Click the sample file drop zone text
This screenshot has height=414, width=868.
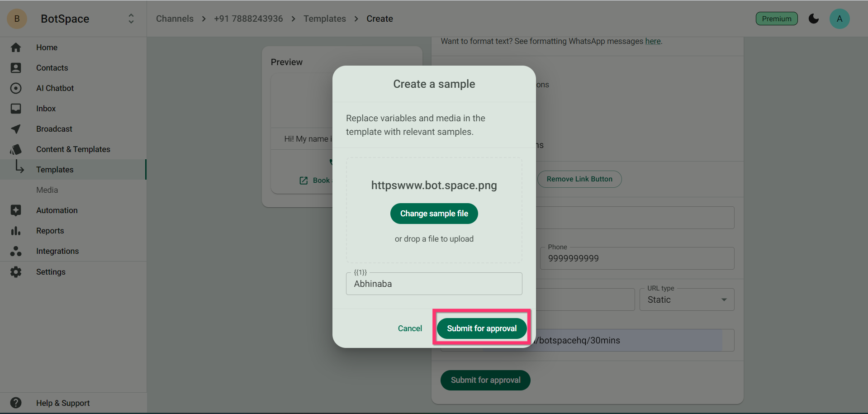coord(434,239)
